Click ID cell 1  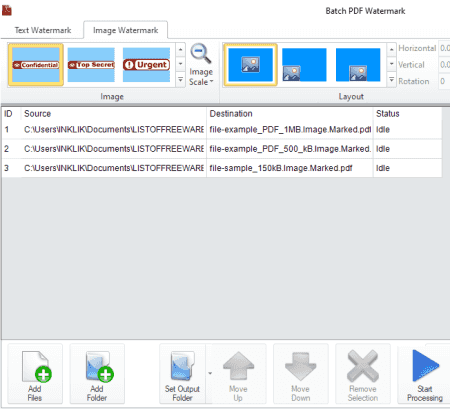(11, 130)
